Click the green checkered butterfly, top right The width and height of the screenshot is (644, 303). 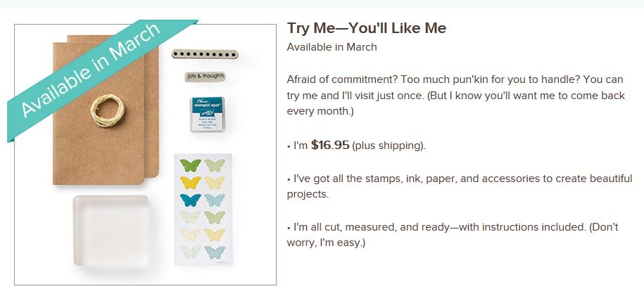click(214, 166)
